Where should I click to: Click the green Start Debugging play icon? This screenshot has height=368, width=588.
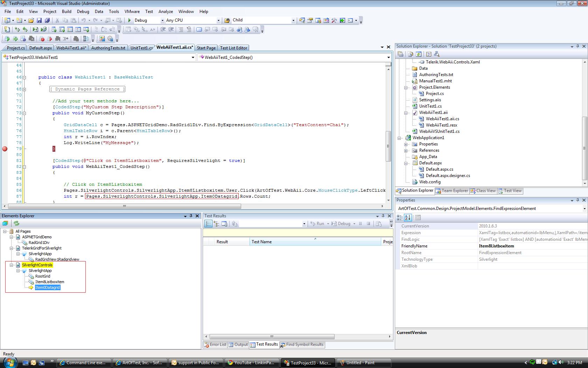click(129, 20)
